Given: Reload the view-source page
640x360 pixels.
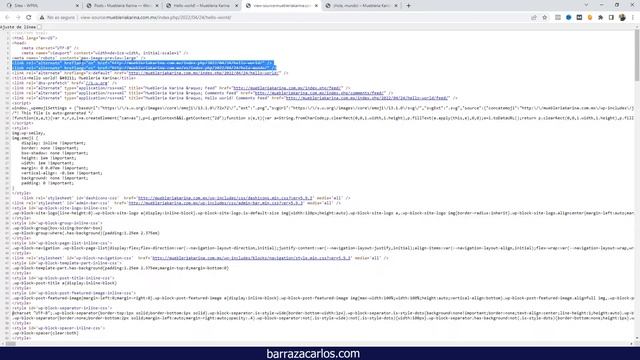Looking at the screenshot, I should (x=29, y=18).
